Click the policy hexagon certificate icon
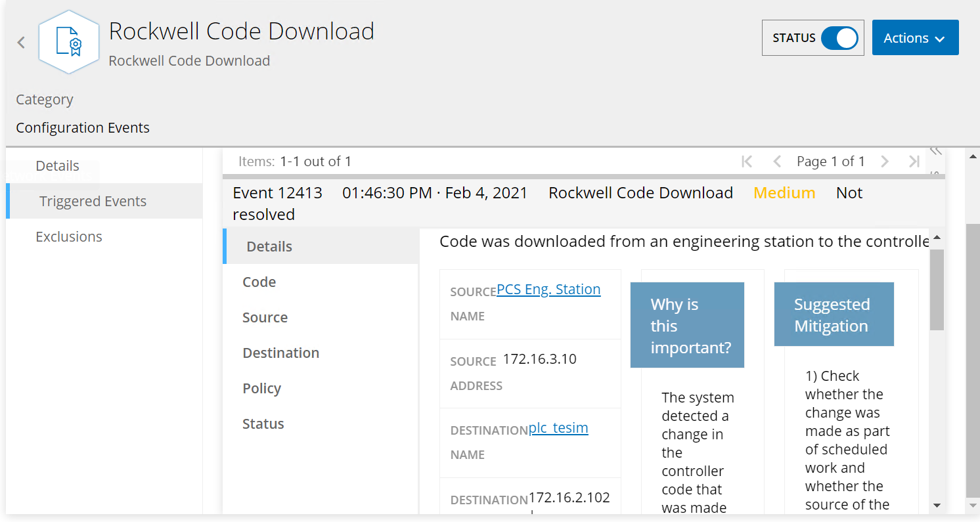This screenshot has height=522, width=980. click(69, 43)
